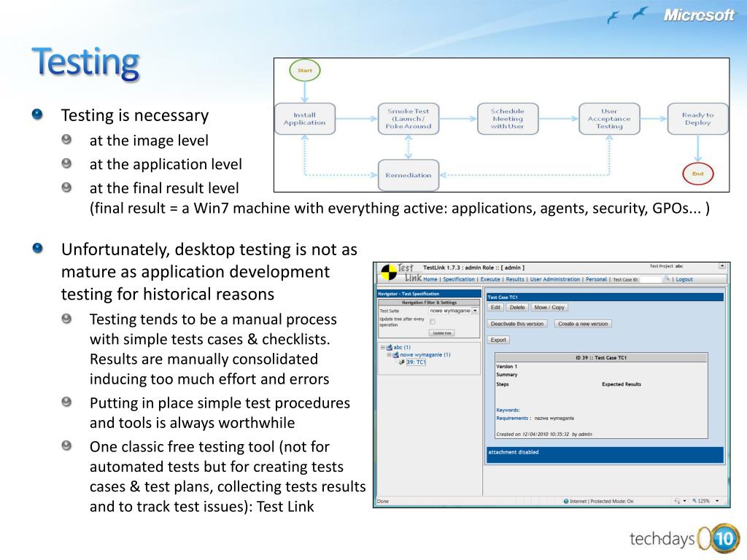The width and height of the screenshot is (747, 560).
Task: Click the nowe wymaganie suite tree icon
Action: click(x=395, y=355)
